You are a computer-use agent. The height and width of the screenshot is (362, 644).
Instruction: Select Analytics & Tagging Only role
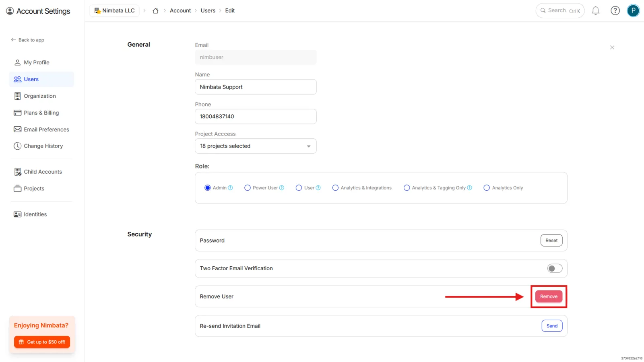tap(407, 188)
